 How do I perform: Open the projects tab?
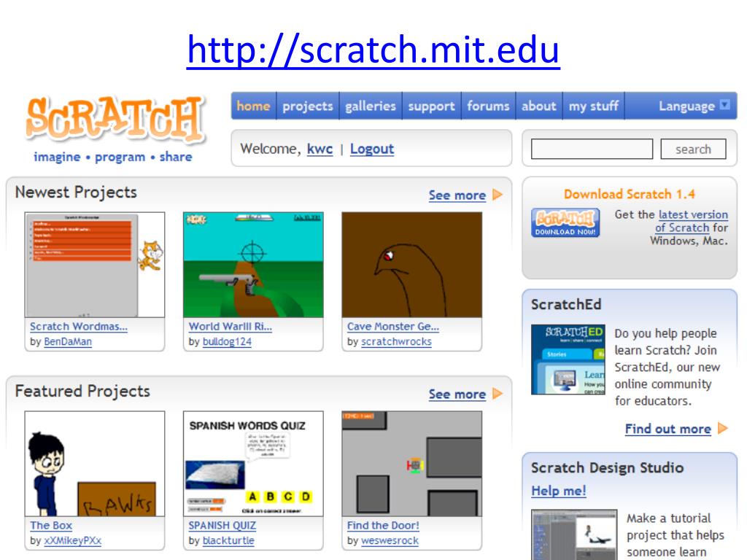point(308,106)
